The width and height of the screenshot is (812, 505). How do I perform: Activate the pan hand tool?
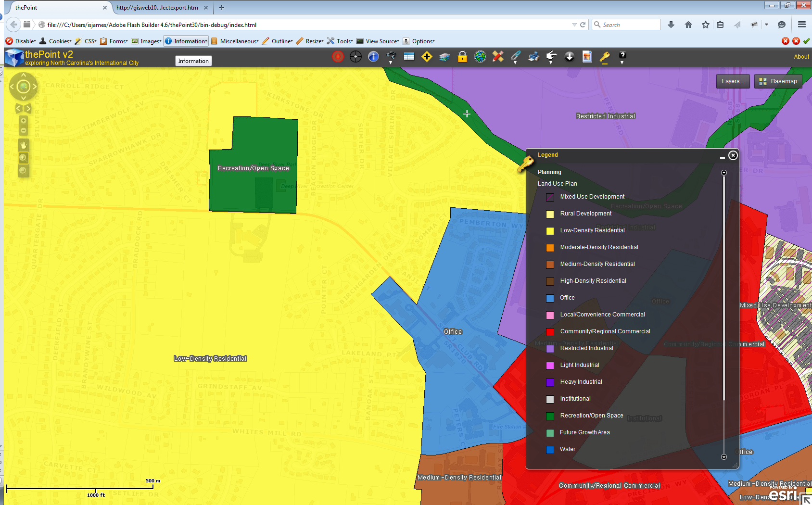(x=23, y=145)
